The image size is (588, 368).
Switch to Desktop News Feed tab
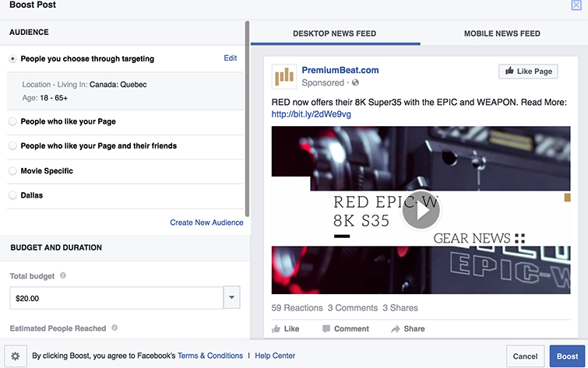click(x=335, y=33)
